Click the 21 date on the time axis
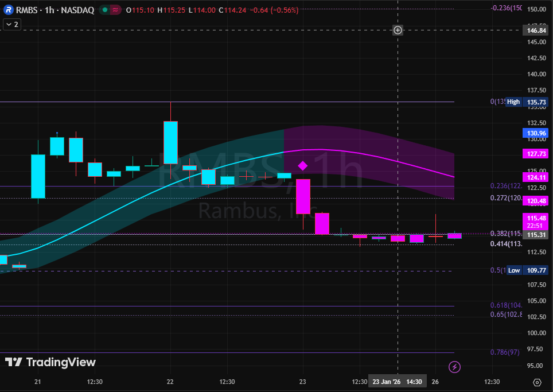 pyautogui.click(x=38, y=382)
